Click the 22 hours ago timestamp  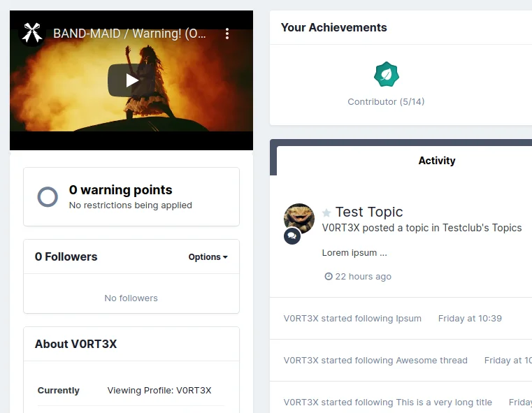[363, 277]
